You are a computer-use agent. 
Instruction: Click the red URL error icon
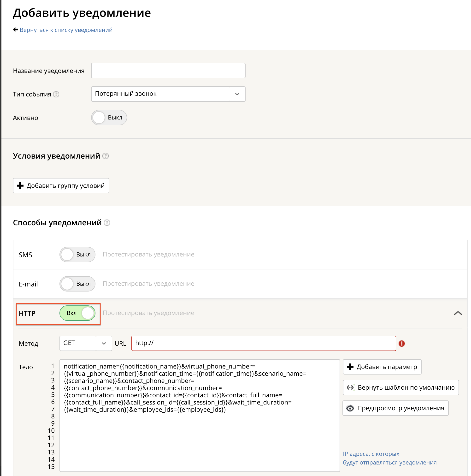(401, 344)
